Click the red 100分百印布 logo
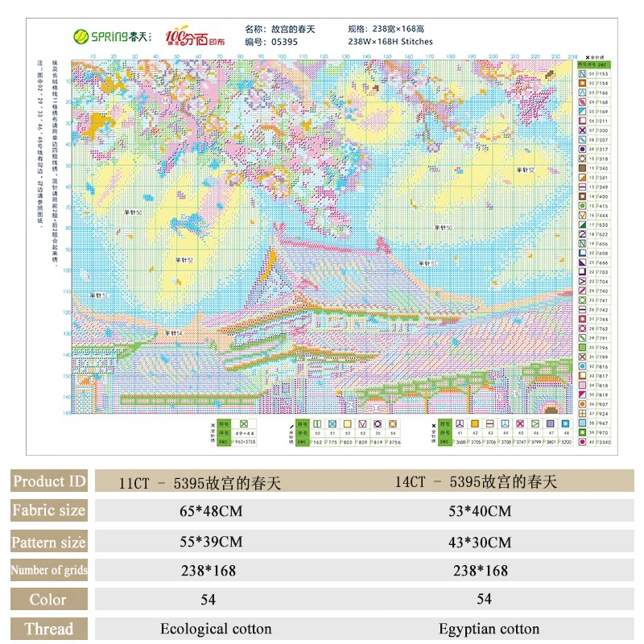This screenshot has width=644, height=644. [x=195, y=36]
